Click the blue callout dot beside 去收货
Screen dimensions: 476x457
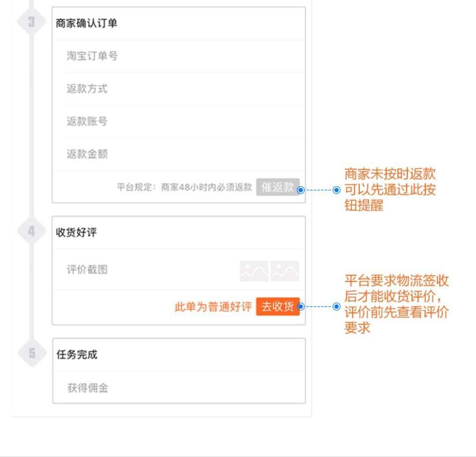(301, 306)
